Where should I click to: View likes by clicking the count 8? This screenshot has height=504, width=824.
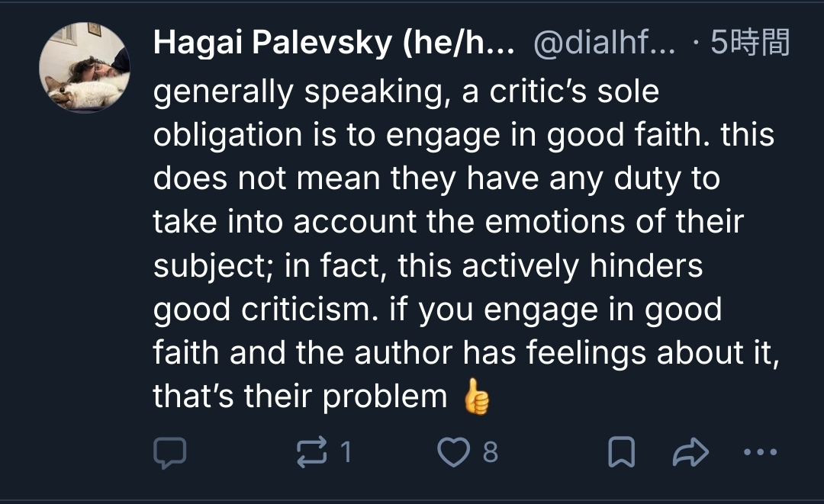tap(491, 453)
